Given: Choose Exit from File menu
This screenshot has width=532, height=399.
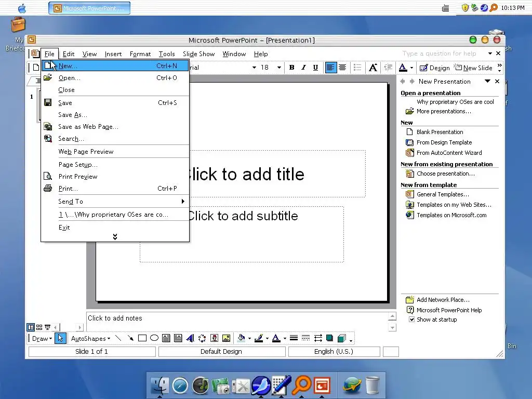Looking at the screenshot, I should click(115, 228).
